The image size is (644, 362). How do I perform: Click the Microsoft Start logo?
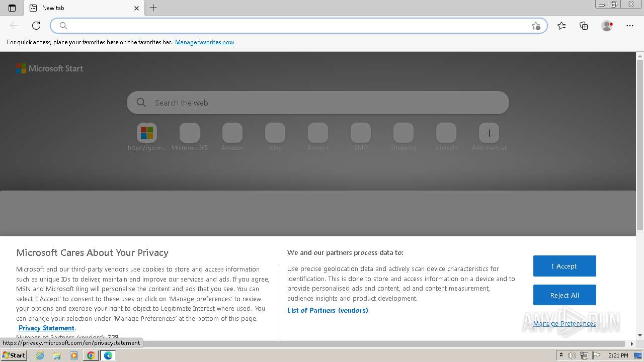[49, 68]
